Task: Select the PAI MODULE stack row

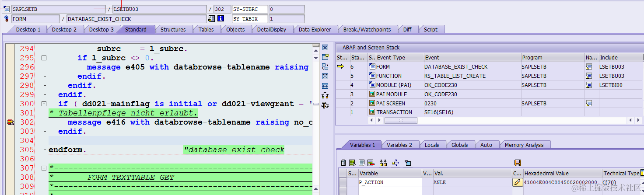Action: pos(489,94)
